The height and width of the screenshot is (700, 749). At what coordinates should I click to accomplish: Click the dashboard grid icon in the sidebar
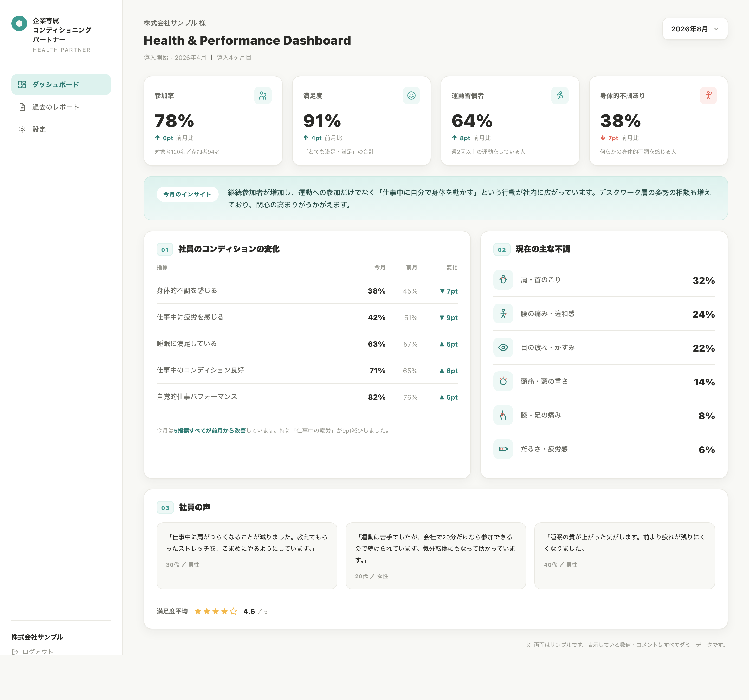tap(22, 84)
